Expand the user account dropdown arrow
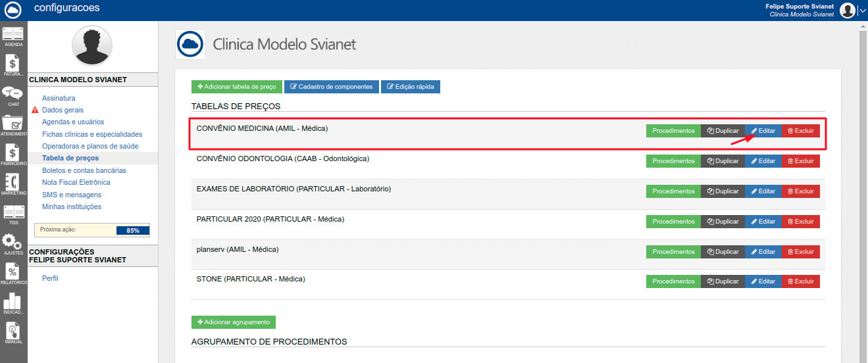Image resolution: width=868 pixels, height=363 pixels. point(862,10)
